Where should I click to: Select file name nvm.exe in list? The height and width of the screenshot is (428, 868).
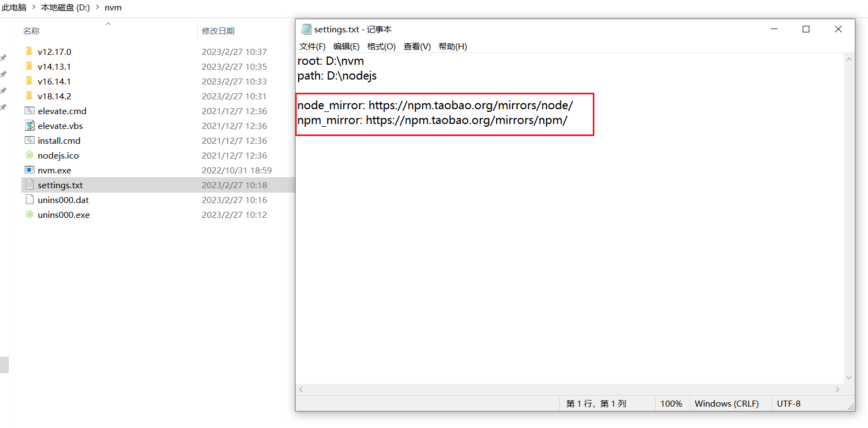pos(54,170)
